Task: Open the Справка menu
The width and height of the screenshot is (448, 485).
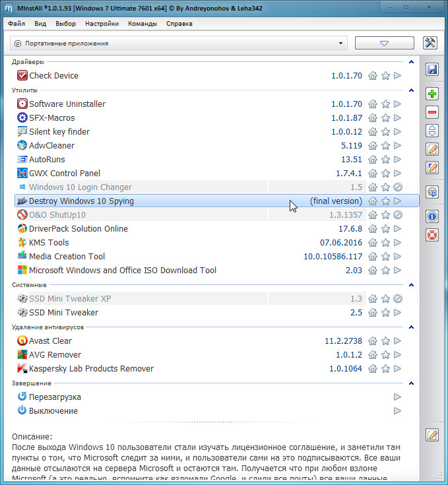Action: click(179, 24)
